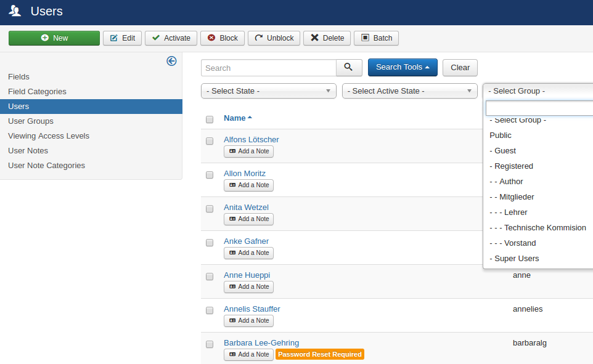Click the Delete toolbar button

point(327,38)
